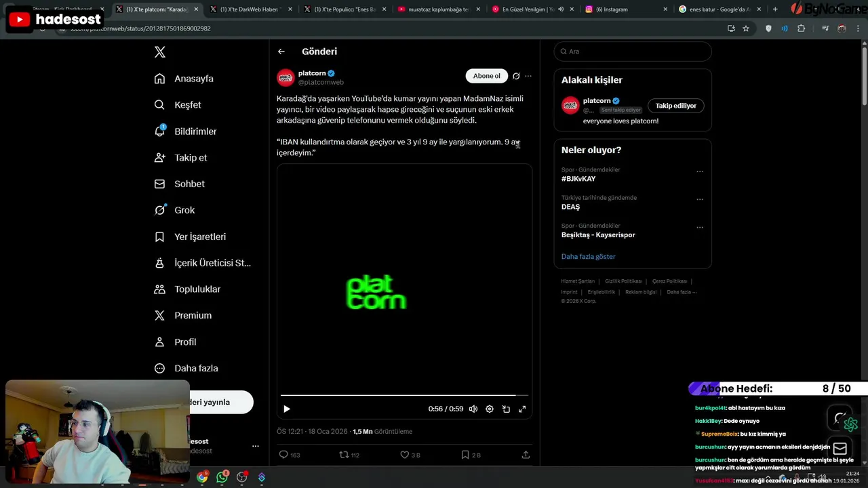
Task: Open more options for DEAŞ trend
Action: [x=700, y=199]
